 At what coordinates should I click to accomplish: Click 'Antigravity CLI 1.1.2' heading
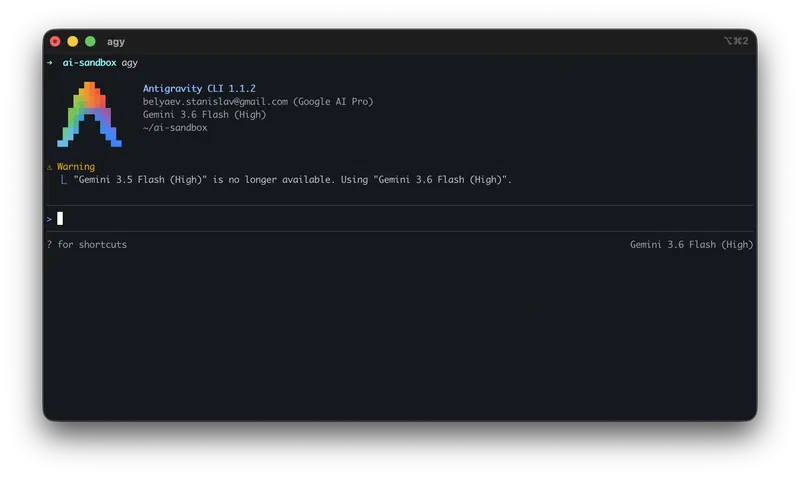(199, 88)
